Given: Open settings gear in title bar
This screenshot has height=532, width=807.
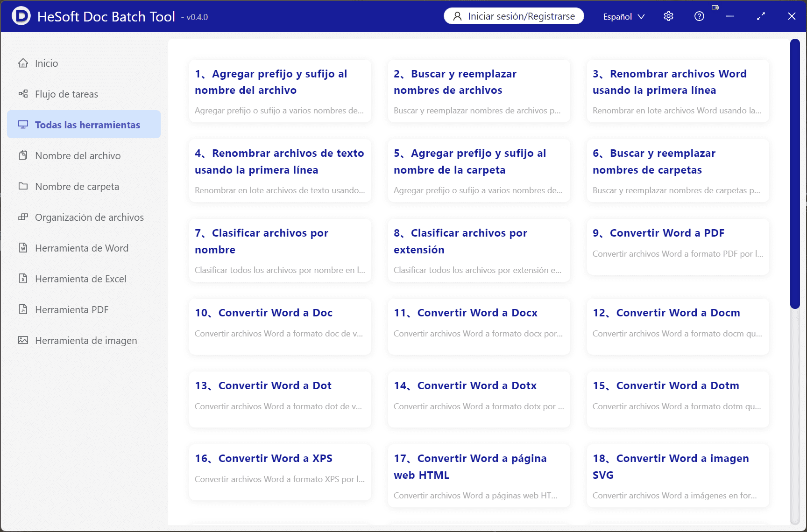Looking at the screenshot, I should tap(668, 16).
